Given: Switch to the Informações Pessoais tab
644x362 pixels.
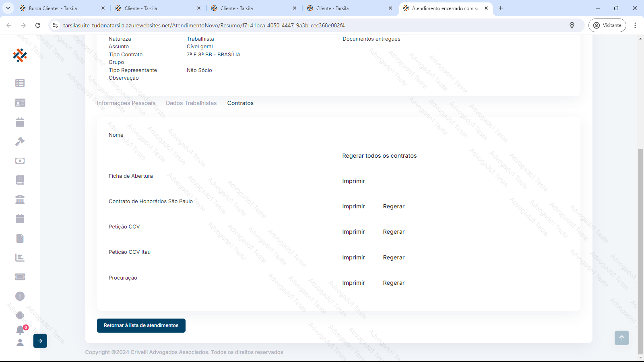Looking at the screenshot, I should pyautogui.click(x=126, y=103).
